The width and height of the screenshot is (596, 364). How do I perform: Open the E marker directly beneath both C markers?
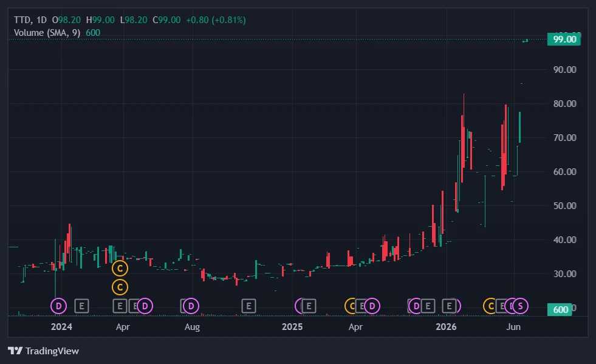(x=120, y=306)
